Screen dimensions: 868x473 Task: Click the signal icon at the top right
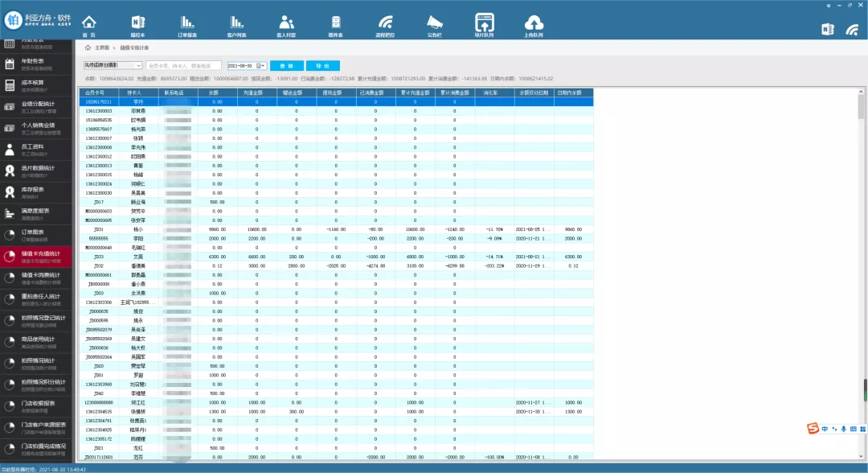click(852, 29)
